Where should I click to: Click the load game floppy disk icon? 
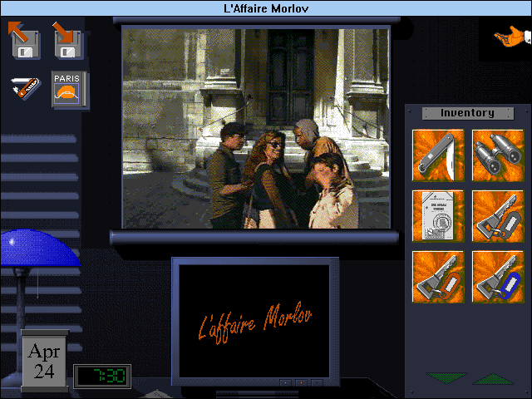pos(24,41)
